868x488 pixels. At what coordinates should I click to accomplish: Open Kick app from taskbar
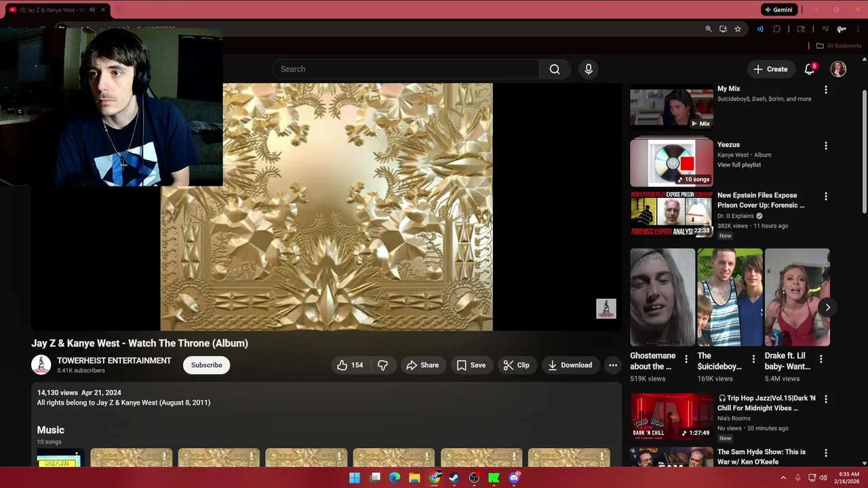tap(494, 478)
